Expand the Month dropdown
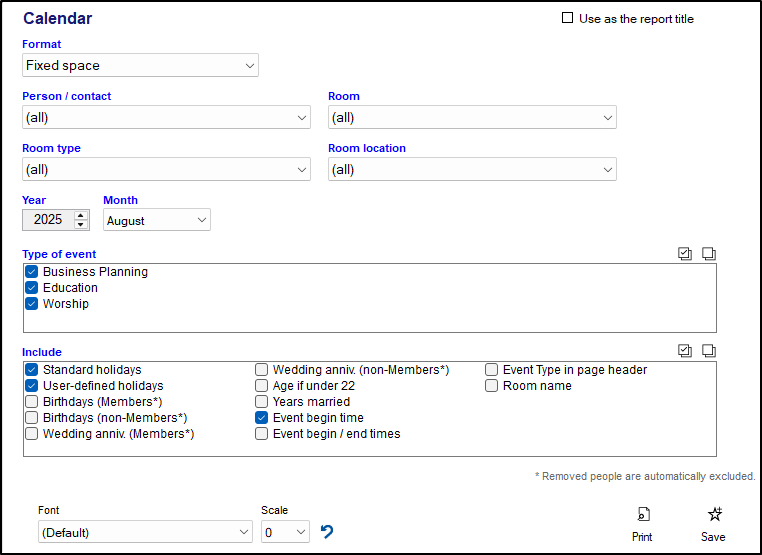762x555 pixels. point(157,220)
